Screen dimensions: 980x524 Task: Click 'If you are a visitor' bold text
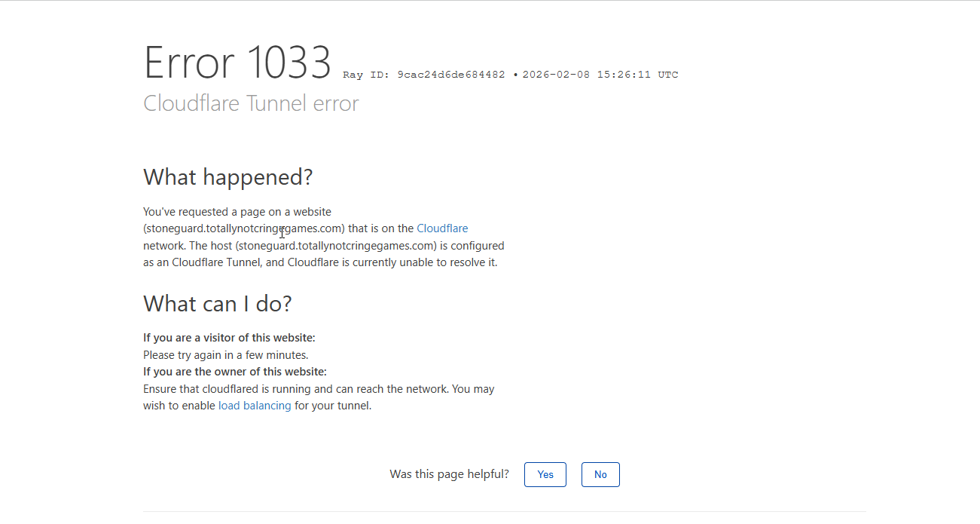[x=229, y=338]
